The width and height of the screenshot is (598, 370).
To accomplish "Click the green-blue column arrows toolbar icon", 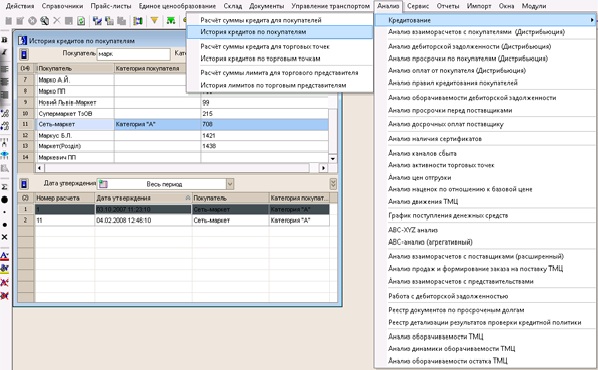I will click(138, 21).
